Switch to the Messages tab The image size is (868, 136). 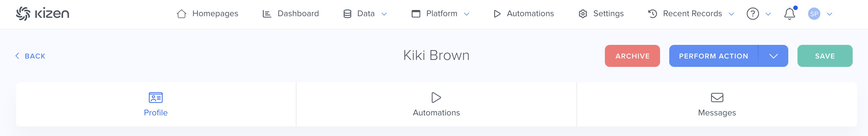717,104
